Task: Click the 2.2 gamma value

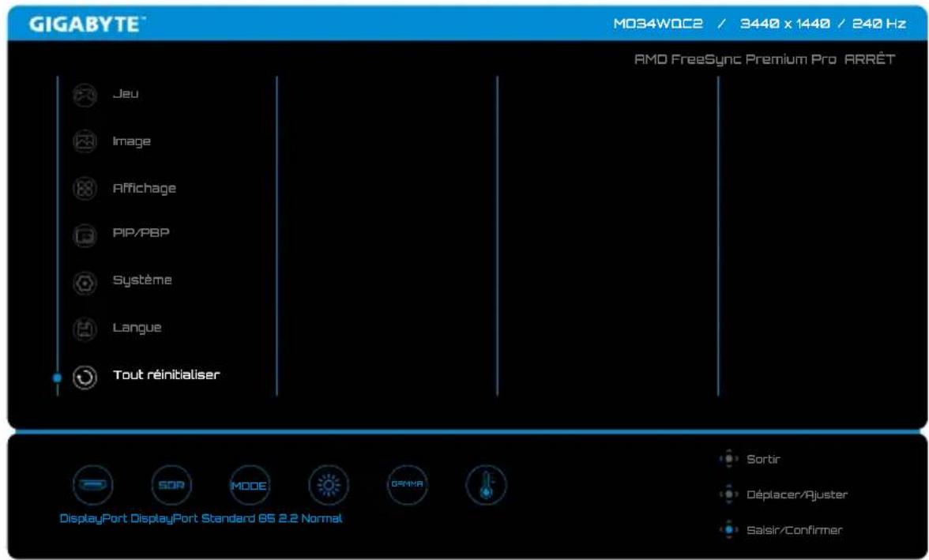Action: (288, 518)
